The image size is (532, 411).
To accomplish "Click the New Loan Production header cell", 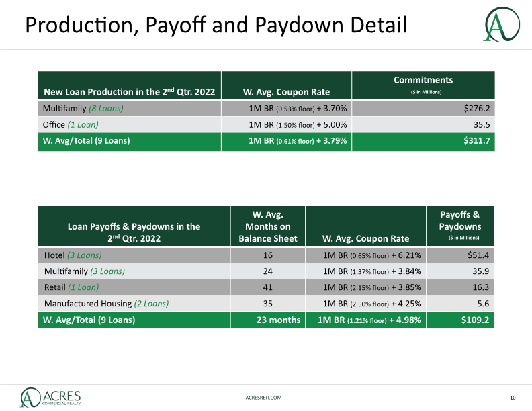I will click(x=130, y=85).
